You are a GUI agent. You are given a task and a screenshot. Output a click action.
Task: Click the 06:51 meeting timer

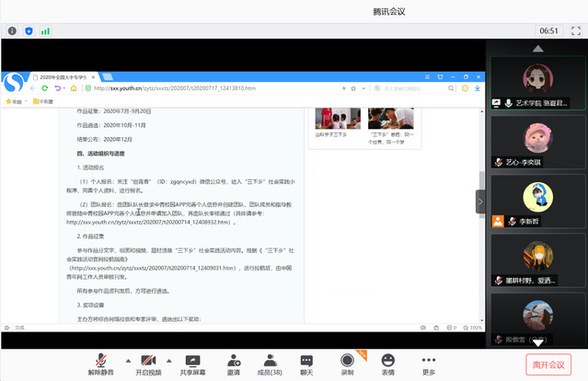click(x=549, y=30)
